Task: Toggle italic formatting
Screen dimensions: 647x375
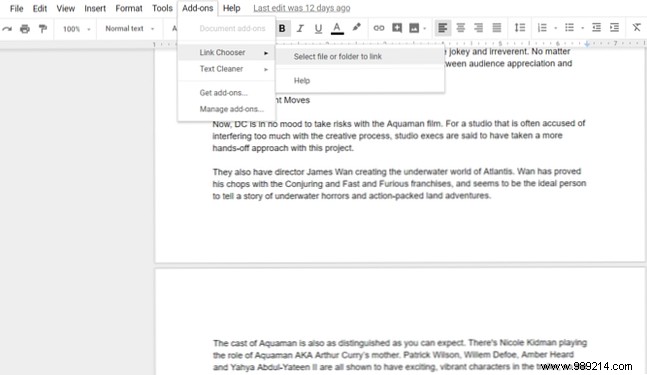Action: 300,28
